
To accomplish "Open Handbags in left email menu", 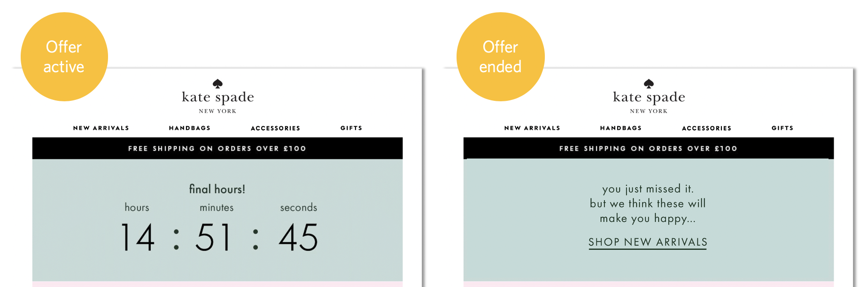I will point(190,128).
